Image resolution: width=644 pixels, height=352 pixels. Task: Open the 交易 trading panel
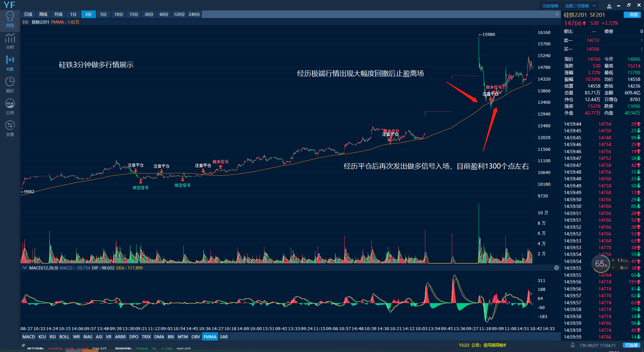(x=10, y=129)
